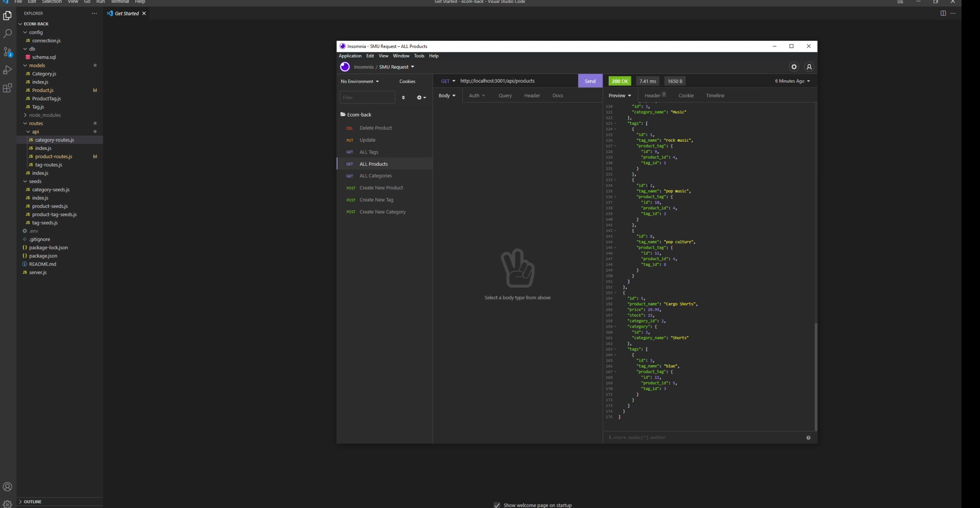Open the Source Control view showing 2 changes
The width and height of the screenshot is (980, 508).
[x=8, y=52]
